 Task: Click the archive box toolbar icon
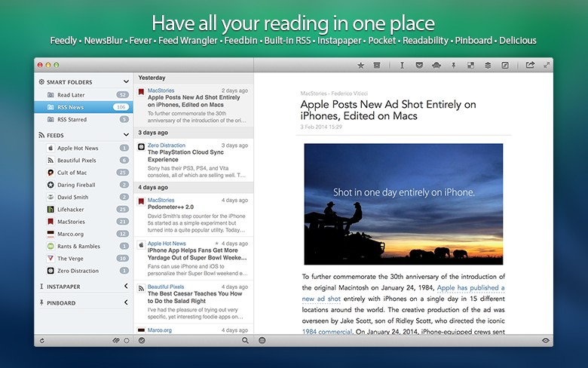pyautogui.click(x=377, y=66)
